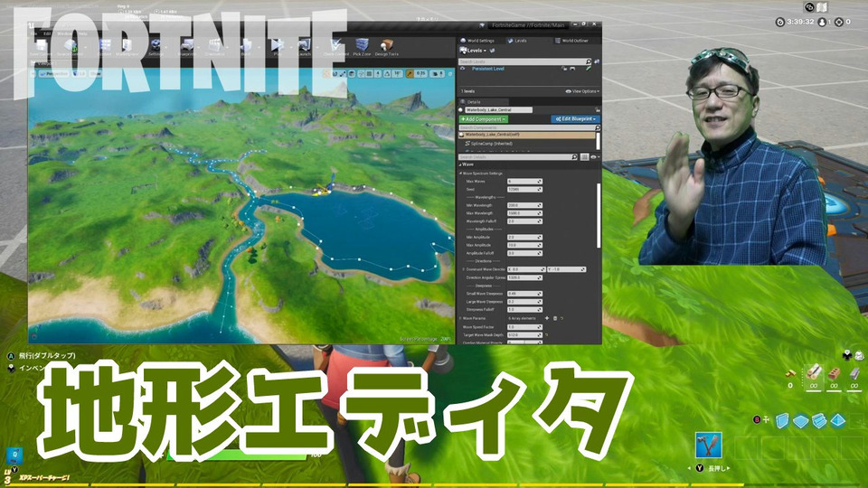868x488 pixels.
Task: Click Small Wave Steepness value field
Action: (x=524, y=294)
